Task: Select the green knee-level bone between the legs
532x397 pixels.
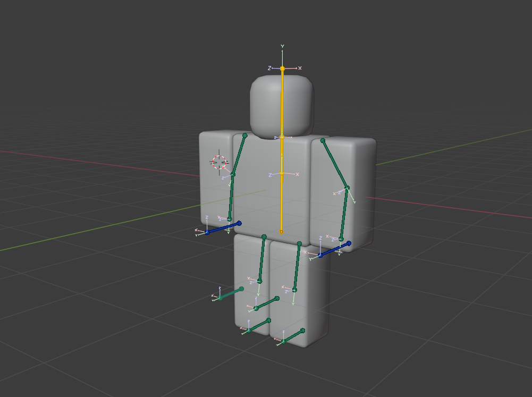Action: click(267, 303)
